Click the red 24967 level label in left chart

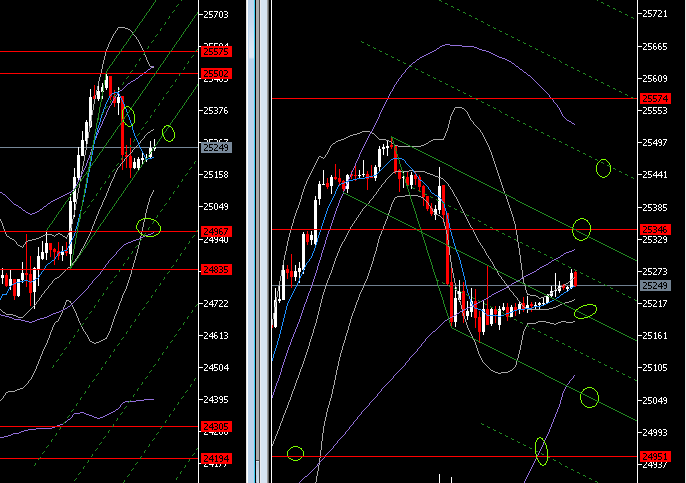(216, 231)
